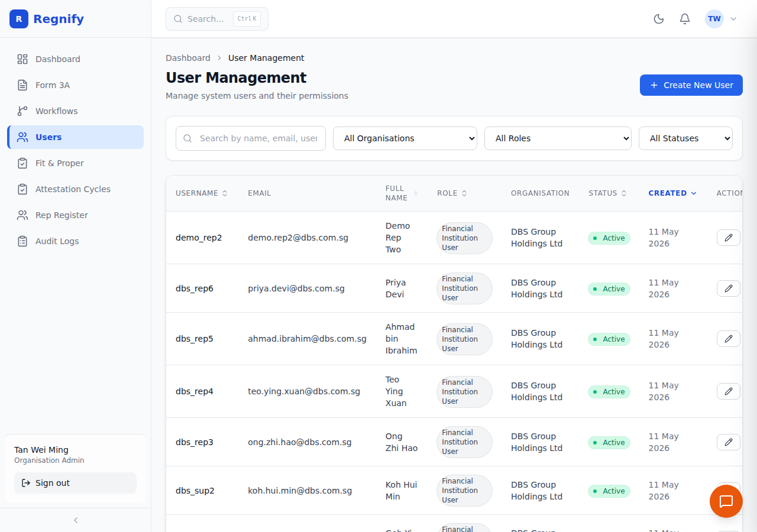Click the Organisation column header
Image resolution: width=757 pixels, height=532 pixels.
(x=540, y=193)
